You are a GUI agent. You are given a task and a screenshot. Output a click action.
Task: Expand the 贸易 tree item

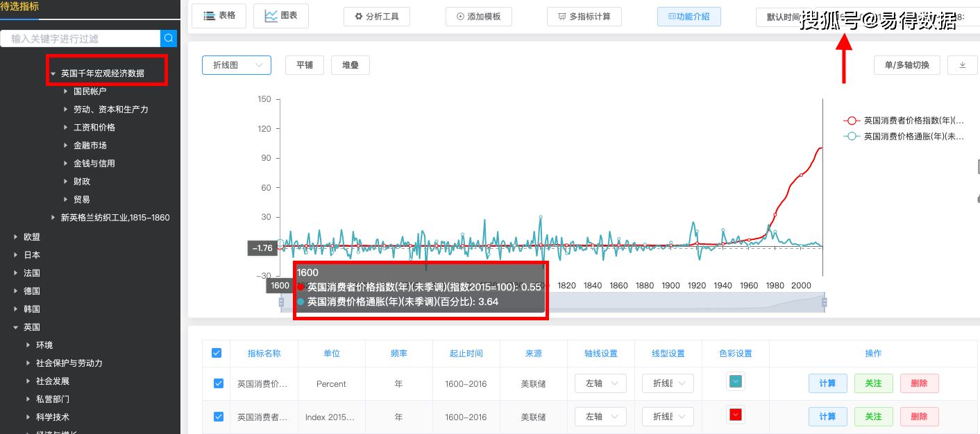[x=65, y=199]
